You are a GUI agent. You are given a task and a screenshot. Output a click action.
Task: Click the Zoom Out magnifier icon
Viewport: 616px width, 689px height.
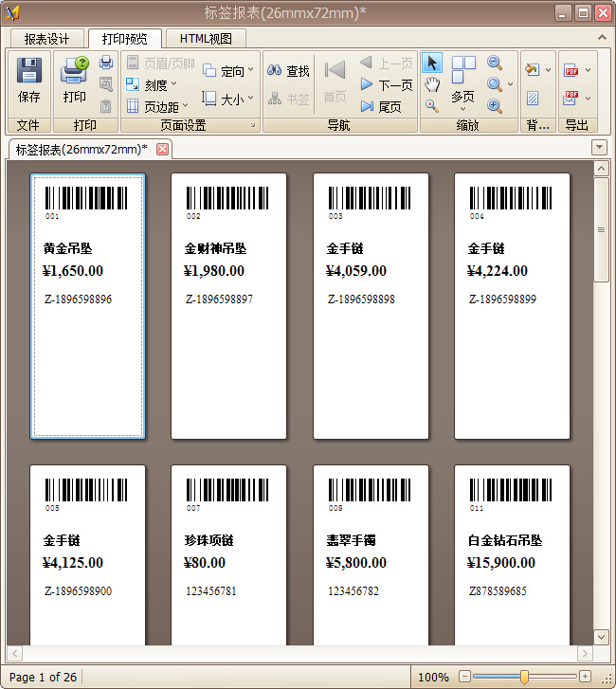tap(495, 63)
